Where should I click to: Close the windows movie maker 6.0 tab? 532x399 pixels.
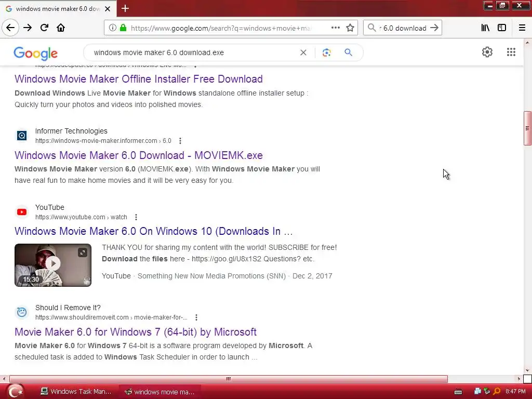coord(108,9)
